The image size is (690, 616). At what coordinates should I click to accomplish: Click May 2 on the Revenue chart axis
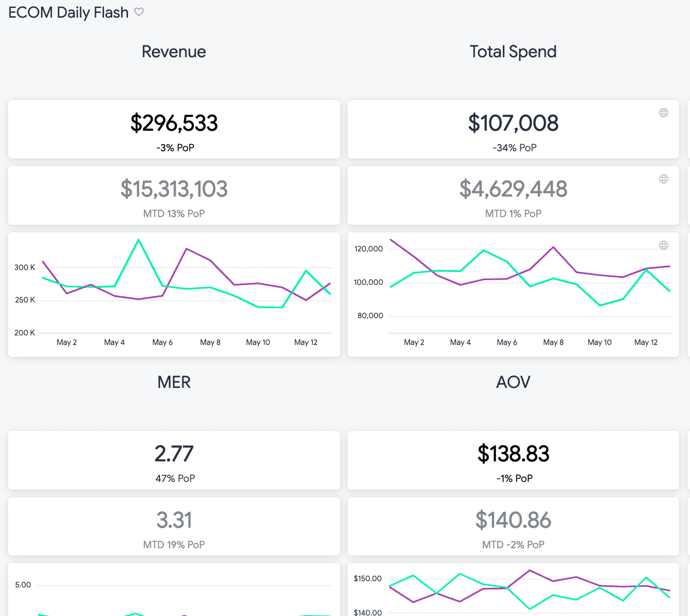pyautogui.click(x=66, y=343)
